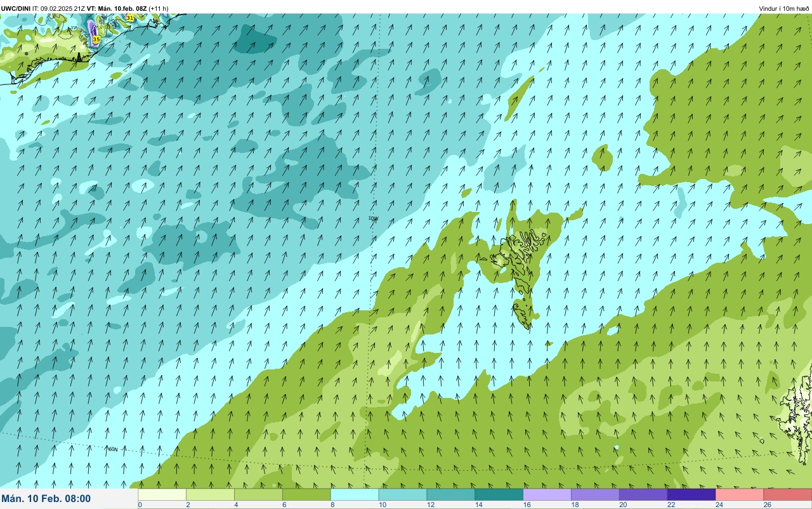The image size is (812, 509).
Task: Click the 24–26 pink legend swatch
Action: pyautogui.click(x=740, y=494)
